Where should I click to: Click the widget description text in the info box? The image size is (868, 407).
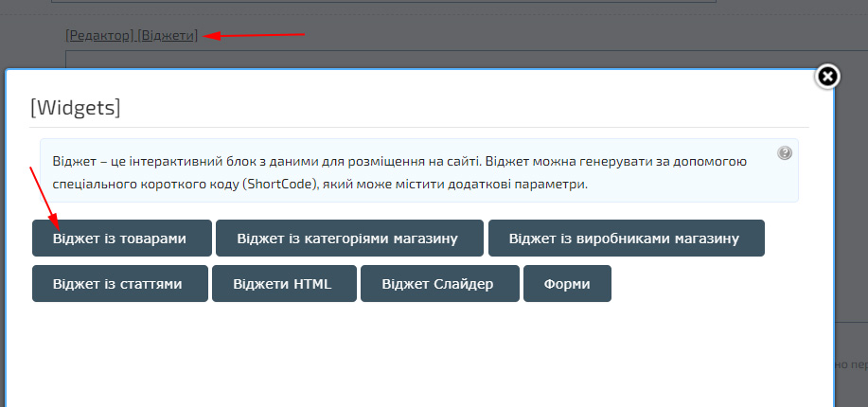398,162
